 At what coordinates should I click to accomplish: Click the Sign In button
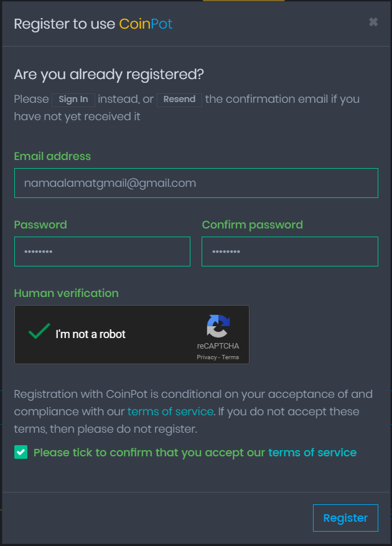pos(73,100)
